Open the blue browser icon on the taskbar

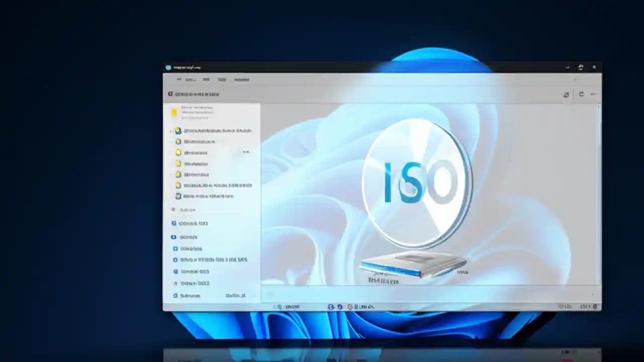pos(331,307)
